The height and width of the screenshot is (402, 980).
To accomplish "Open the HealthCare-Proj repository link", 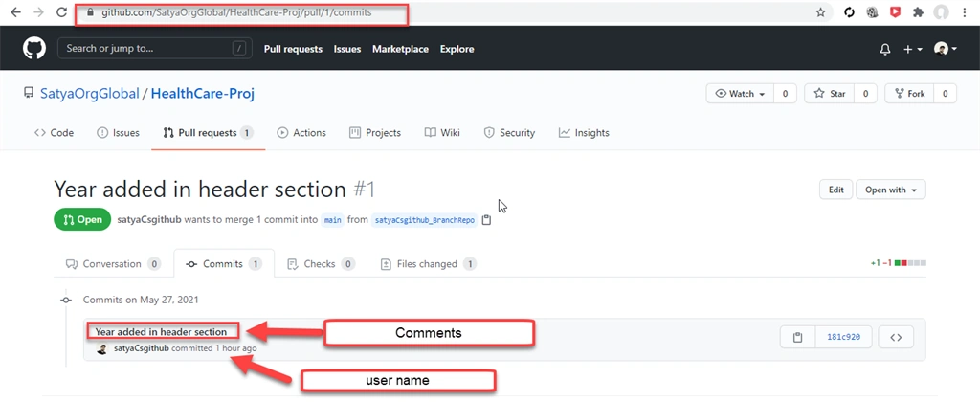I will pos(203,94).
